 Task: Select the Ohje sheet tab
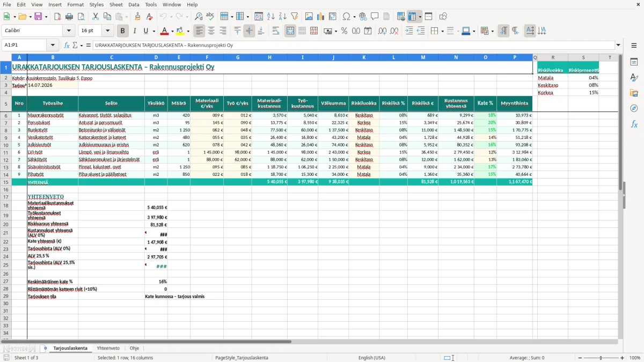tap(134, 349)
